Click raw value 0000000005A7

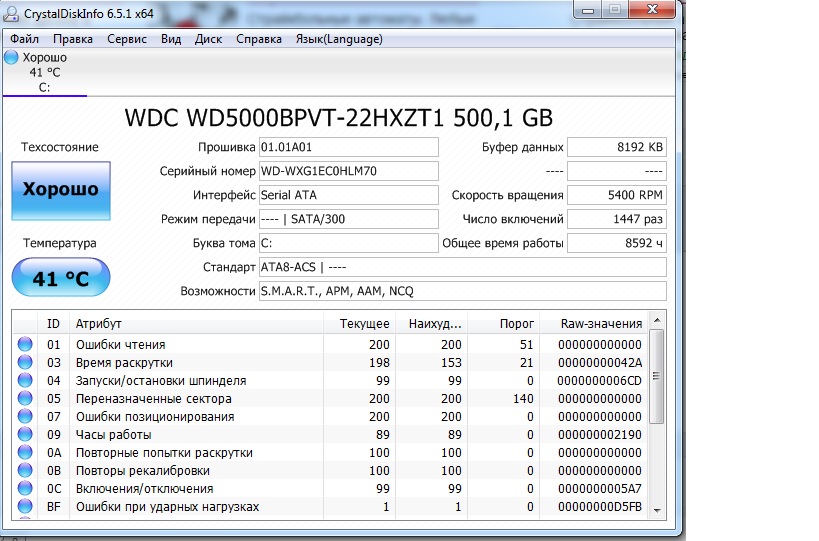pyautogui.click(x=600, y=489)
